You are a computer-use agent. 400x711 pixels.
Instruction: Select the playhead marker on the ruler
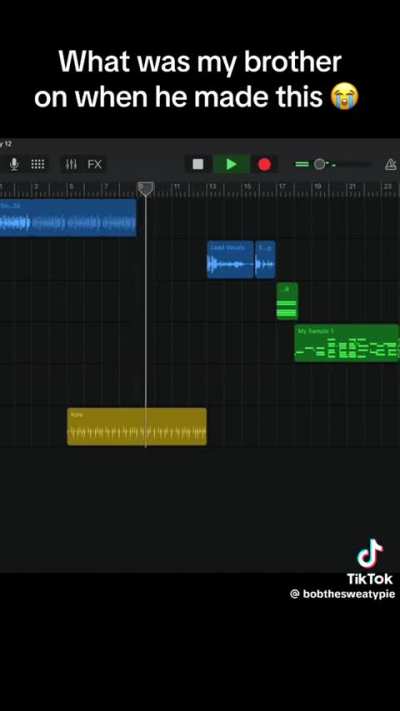coord(146,188)
